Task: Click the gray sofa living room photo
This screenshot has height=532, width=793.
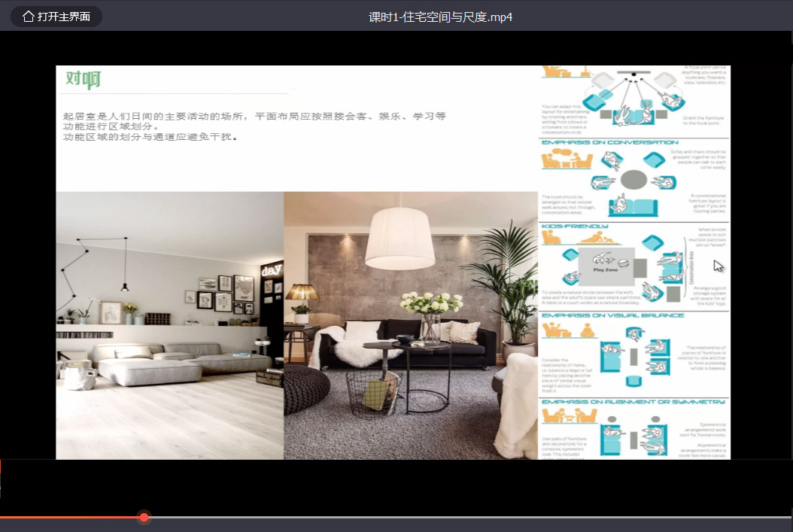Action: (x=170, y=325)
